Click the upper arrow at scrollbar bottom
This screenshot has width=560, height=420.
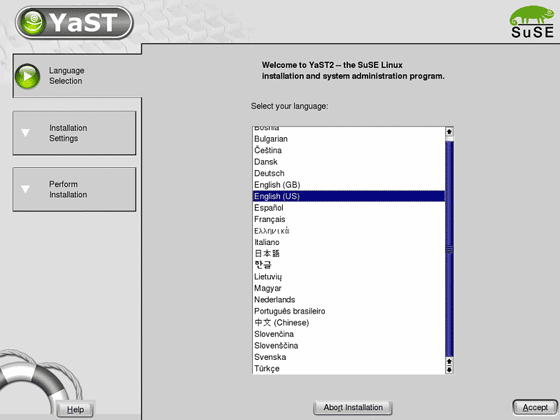[449, 361]
